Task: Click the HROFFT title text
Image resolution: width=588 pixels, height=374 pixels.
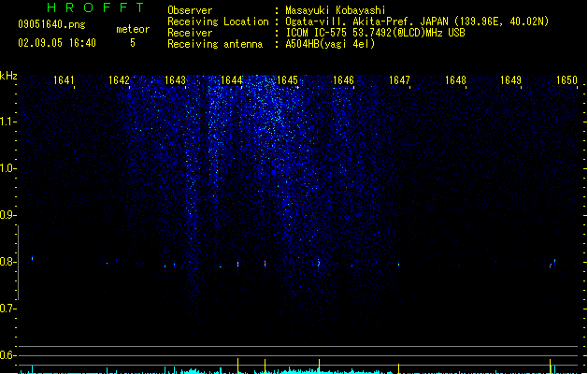Action: pyautogui.click(x=95, y=7)
